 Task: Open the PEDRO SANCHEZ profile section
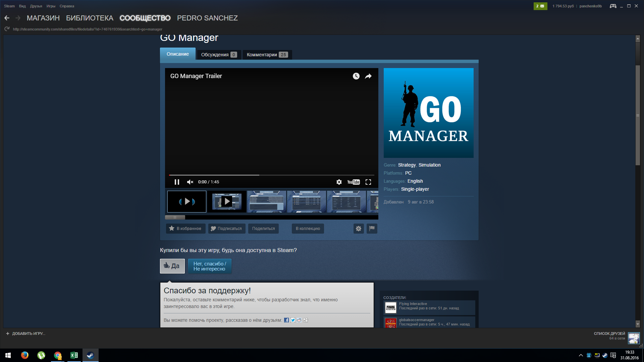207,18
